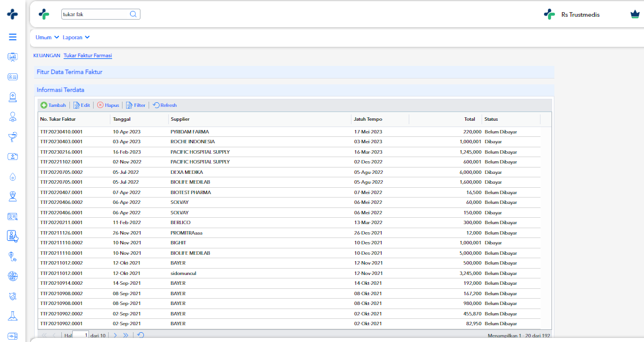644x342 pixels.
Task: Click the Tambah add button
Action: tap(53, 105)
